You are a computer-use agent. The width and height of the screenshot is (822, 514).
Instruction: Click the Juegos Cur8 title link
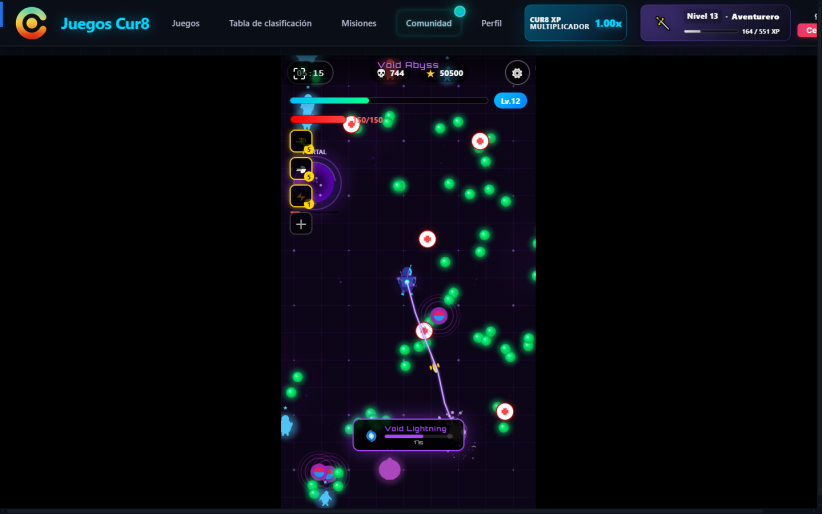tap(105, 24)
